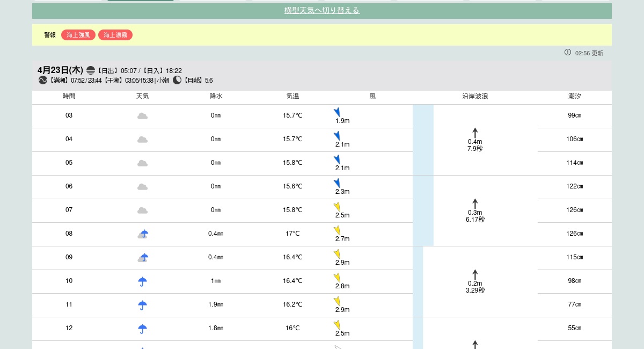Screen dimensions: 644x349
Task: Click the tide wave icon beside 満潮
Action: [x=43, y=80]
